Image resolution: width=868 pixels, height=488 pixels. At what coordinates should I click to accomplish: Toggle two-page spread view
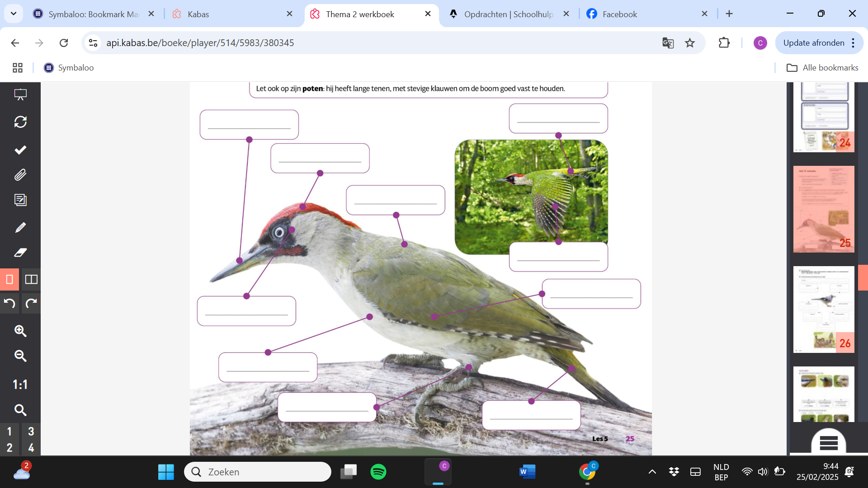click(31, 279)
